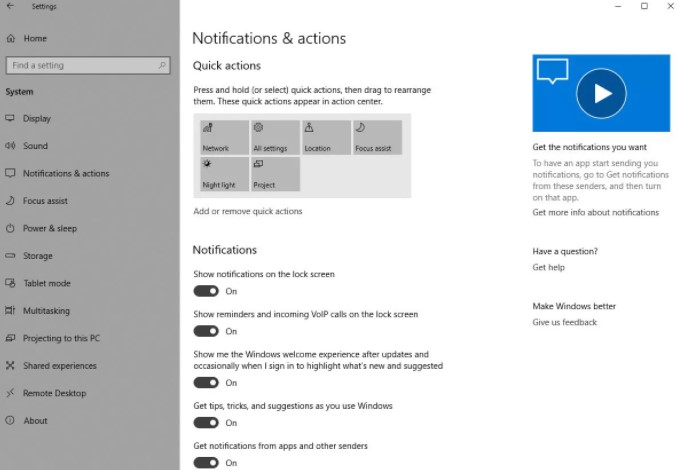Screen dimensions: 679x470
Task: Toggle the Windows welcome experience switch
Action: pyautogui.click(x=206, y=383)
